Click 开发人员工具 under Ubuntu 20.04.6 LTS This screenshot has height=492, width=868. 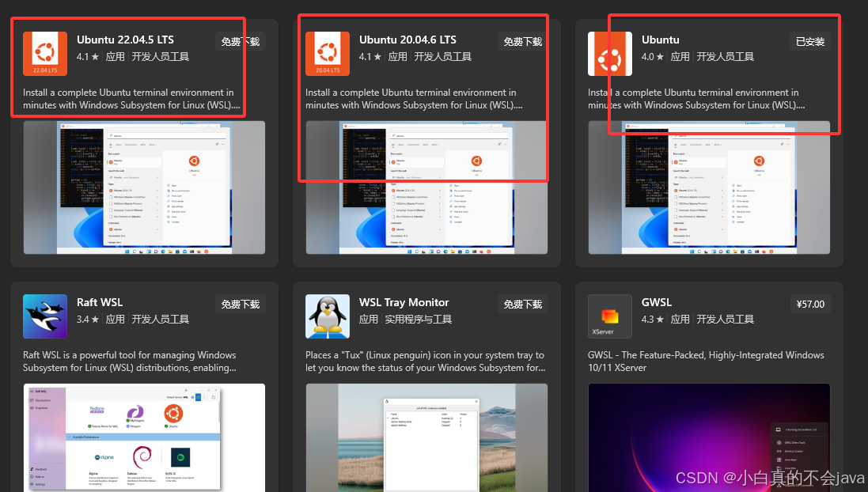coord(443,56)
